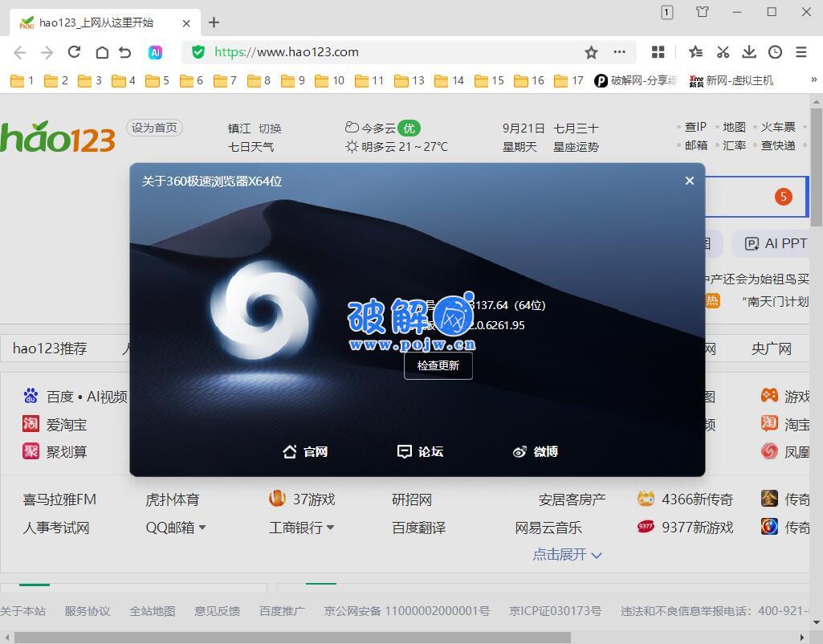This screenshot has height=644, width=823.
Task: Open the hamburger main menu
Action: click(x=801, y=51)
